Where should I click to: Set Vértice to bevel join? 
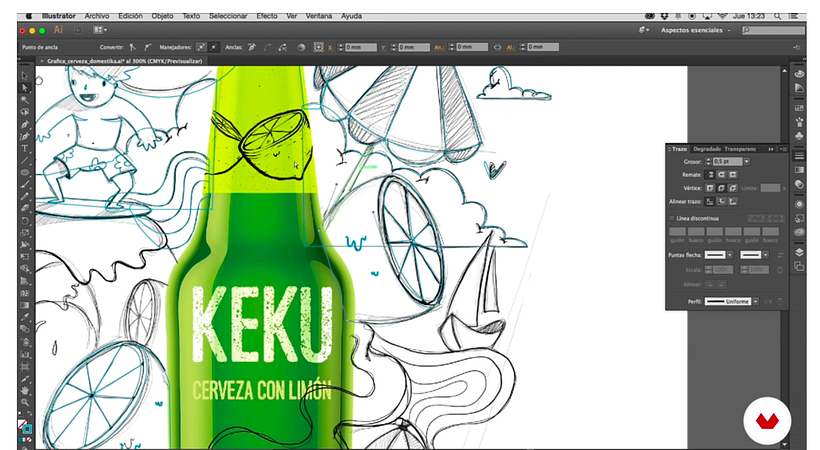[x=733, y=188]
